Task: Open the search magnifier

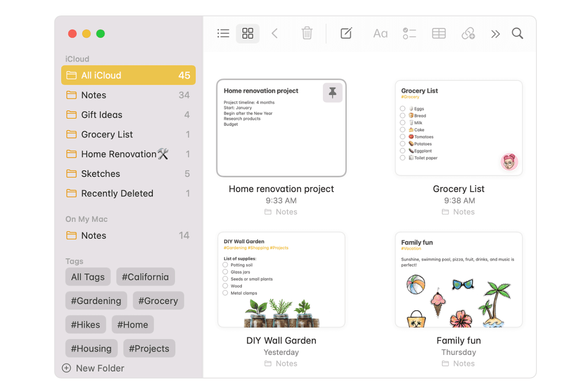Action: pos(517,33)
